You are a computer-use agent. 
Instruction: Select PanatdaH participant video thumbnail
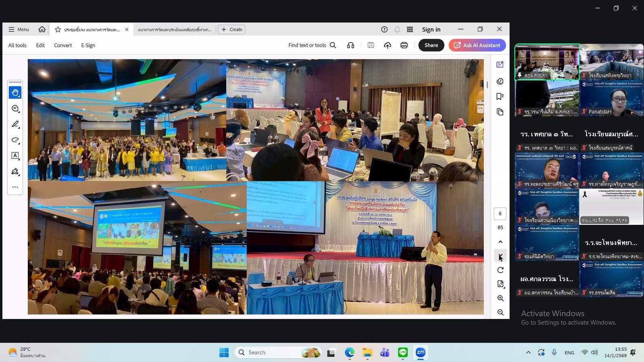tap(611, 98)
